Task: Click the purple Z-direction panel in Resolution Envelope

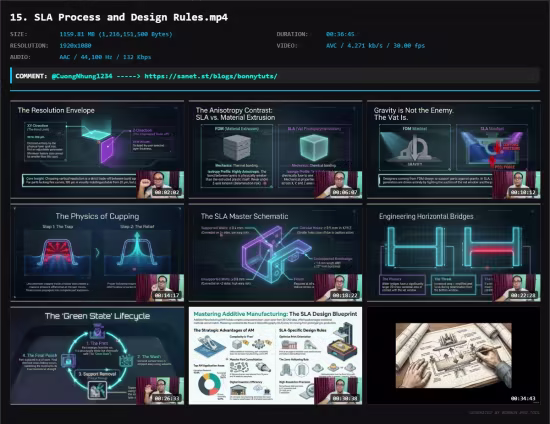Action: (107, 150)
